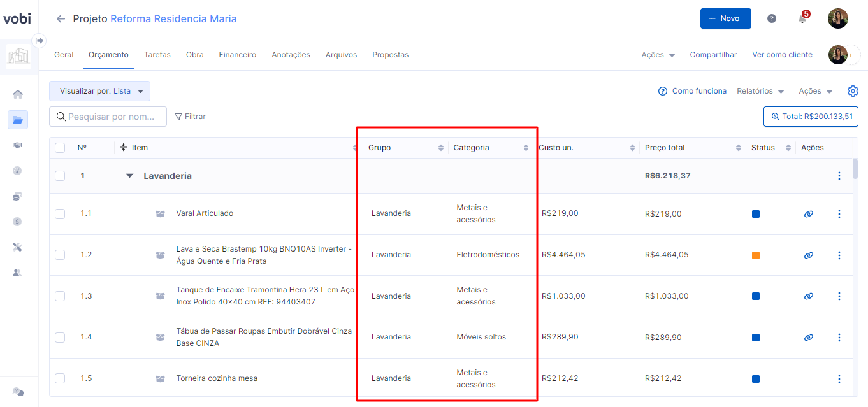
Task: Open the Home sidebar icon
Action: pos(18,94)
